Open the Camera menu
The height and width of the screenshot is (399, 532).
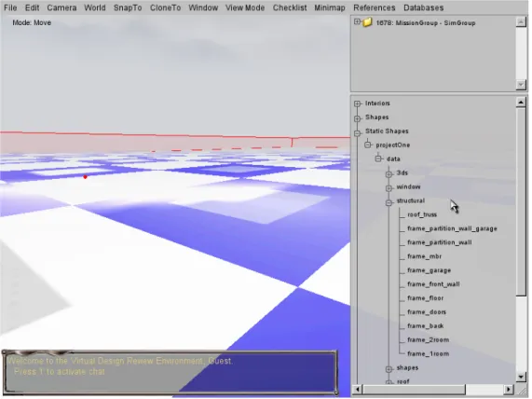[61, 7]
